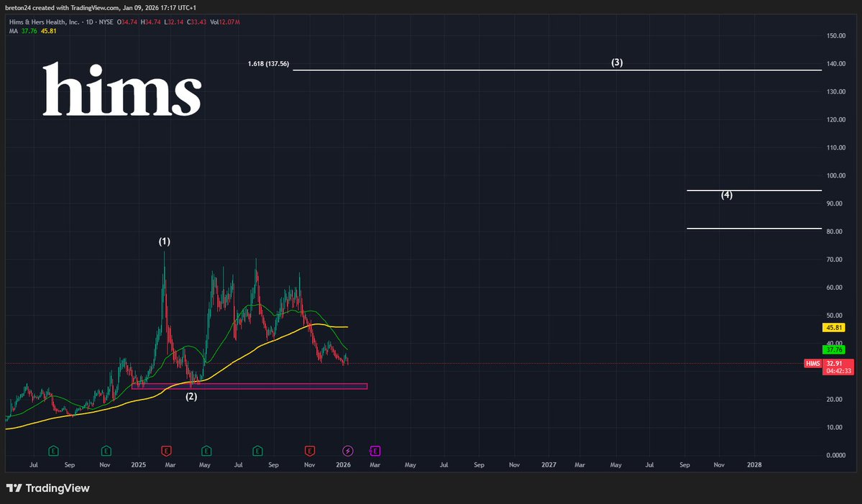Select the short horizontal line just above 80.00
862x504 pixels.
tap(754, 228)
